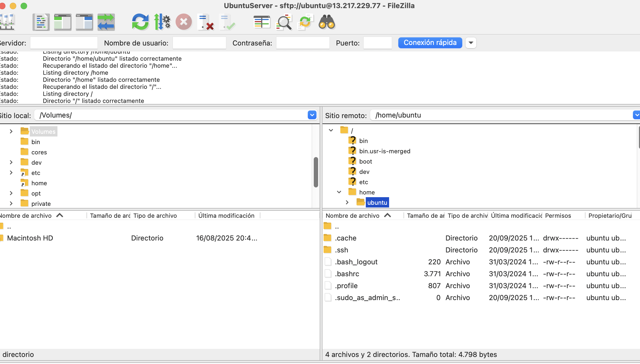Open the Site Manager icon
The width and height of the screenshot is (640, 364).
tap(7, 22)
